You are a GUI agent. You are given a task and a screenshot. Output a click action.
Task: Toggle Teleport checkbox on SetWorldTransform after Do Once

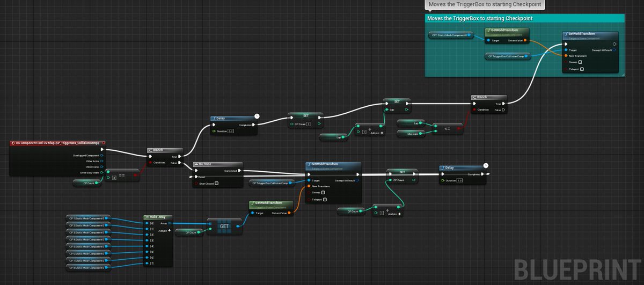pyautogui.click(x=325, y=199)
